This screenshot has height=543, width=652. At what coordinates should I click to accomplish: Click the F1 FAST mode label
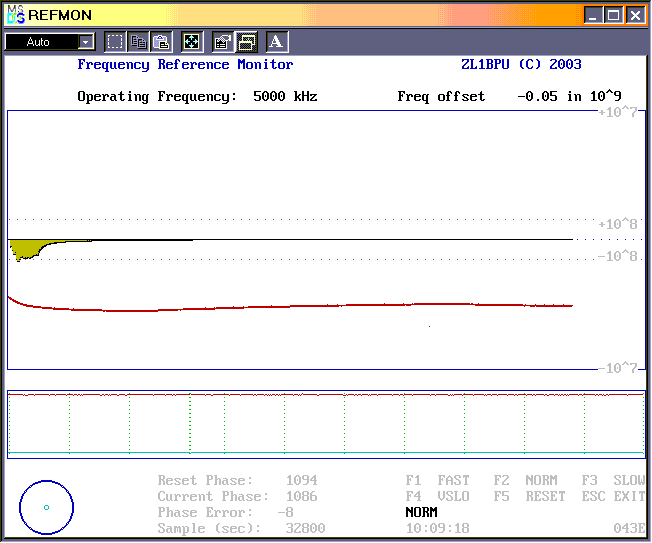coord(438,481)
